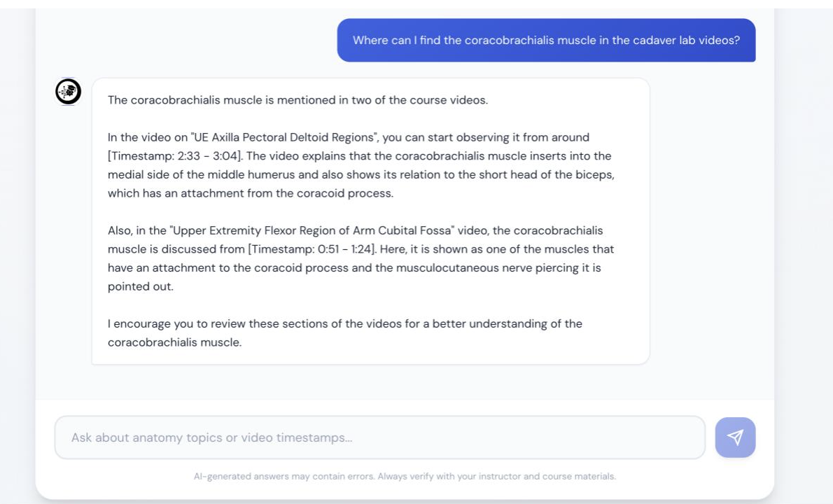The image size is (833, 504).
Task: Click the blue user question bubble
Action: point(546,40)
